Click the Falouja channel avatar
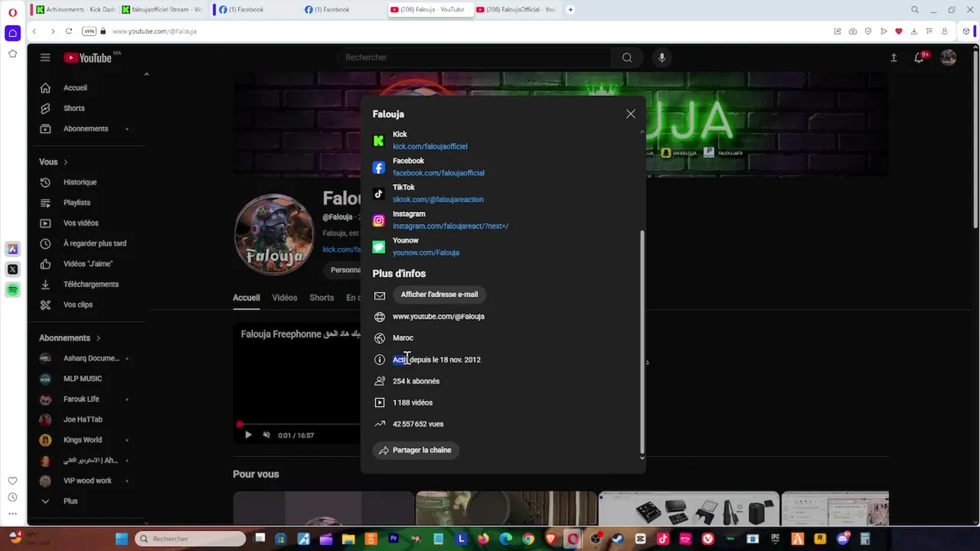The image size is (980, 551). click(x=273, y=234)
